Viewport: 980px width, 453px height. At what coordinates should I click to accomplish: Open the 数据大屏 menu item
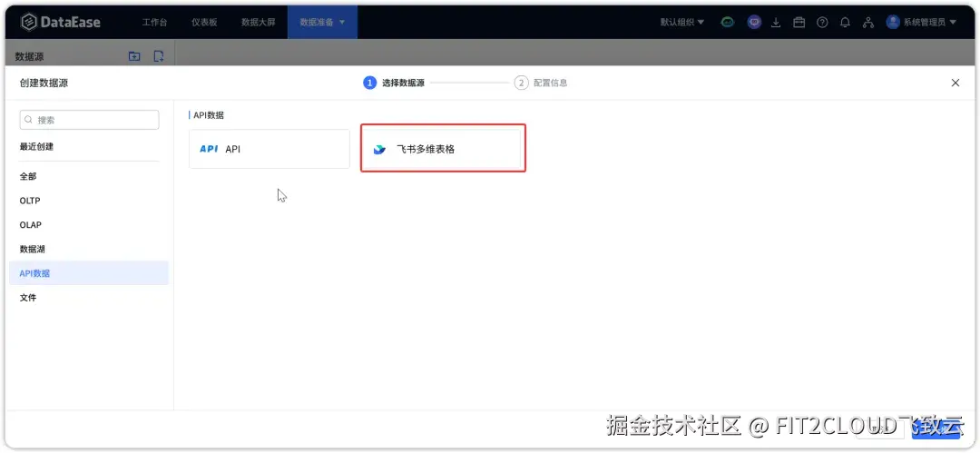click(x=258, y=23)
